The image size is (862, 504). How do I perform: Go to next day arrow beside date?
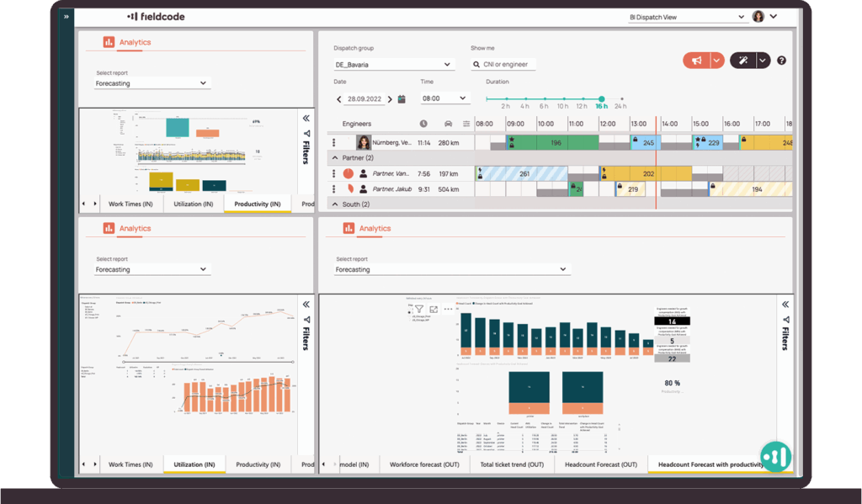pos(388,99)
